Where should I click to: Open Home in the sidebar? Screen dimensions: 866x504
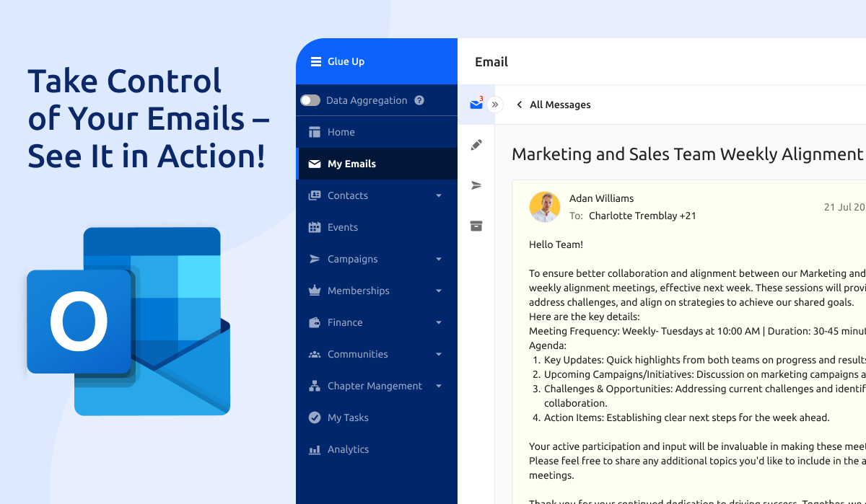(341, 132)
